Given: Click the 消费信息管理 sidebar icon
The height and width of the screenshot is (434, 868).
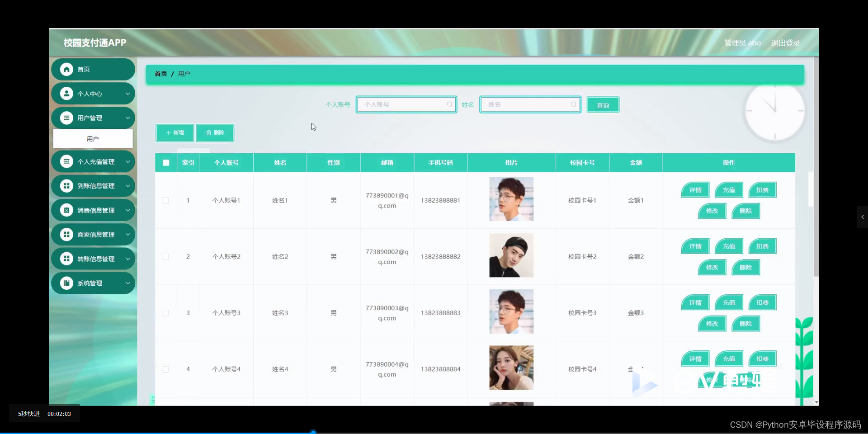Looking at the screenshot, I should tap(66, 210).
